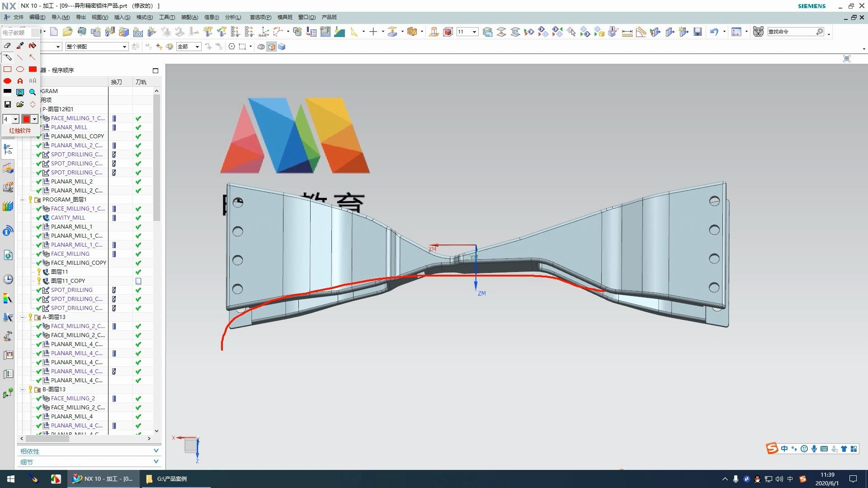Select the eraser tool in the annotation palette
868x488 pixels.
tap(7, 46)
